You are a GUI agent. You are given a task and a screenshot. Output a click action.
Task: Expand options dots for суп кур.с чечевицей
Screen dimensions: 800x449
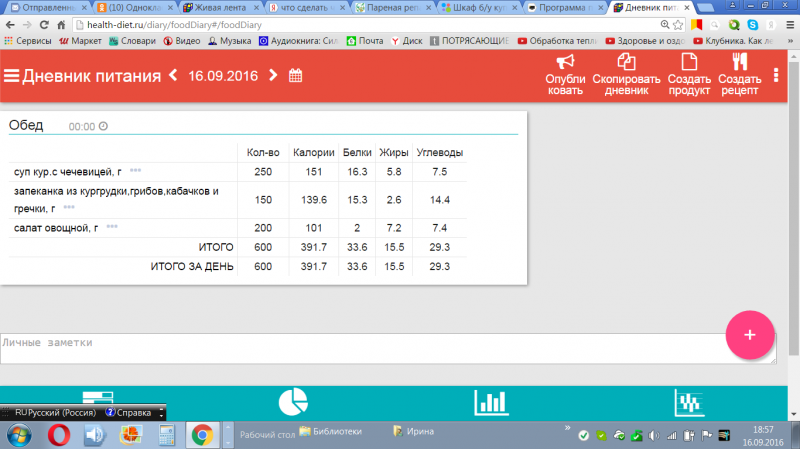[x=135, y=172]
